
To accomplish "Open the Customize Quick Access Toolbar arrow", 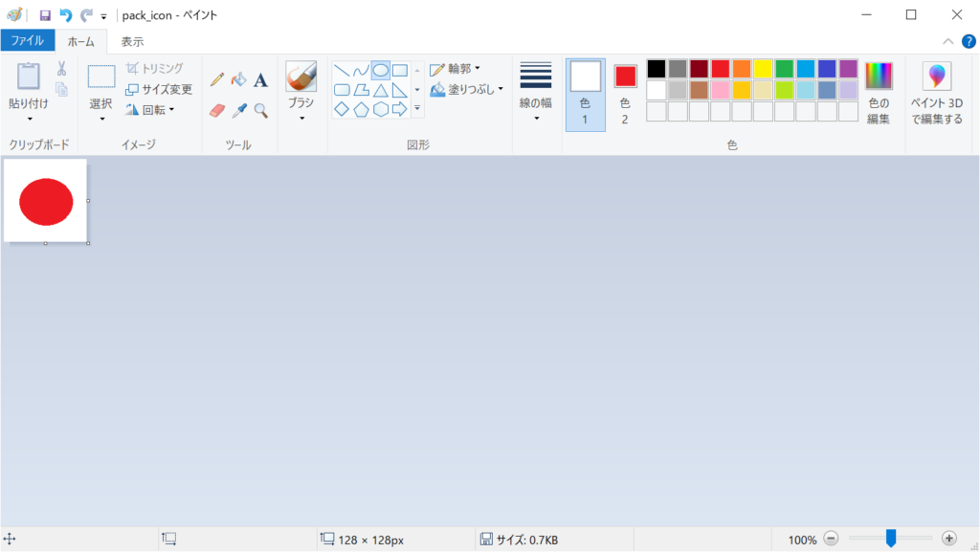I will [103, 16].
